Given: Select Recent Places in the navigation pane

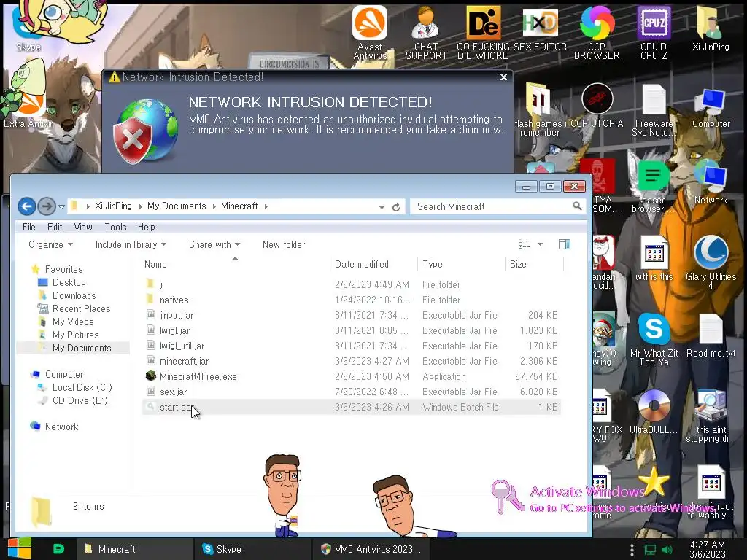Looking at the screenshot, I should [82, 308].
